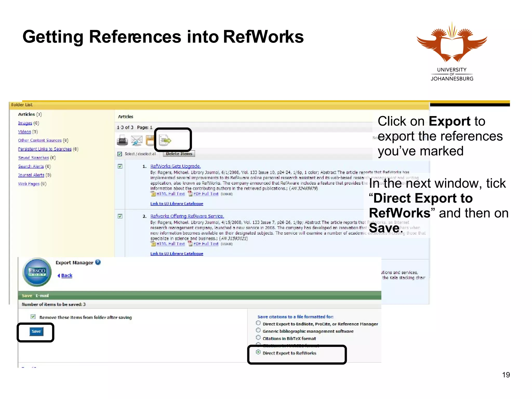
Task: Open HTML Full Text icon for RefWorks Gets Upgrade
Action: click(x=153, y=194)
